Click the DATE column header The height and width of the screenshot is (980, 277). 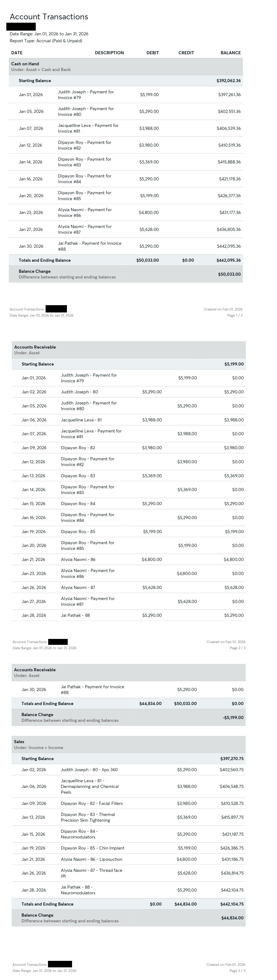pyautogui.click(x=17, y=53)
